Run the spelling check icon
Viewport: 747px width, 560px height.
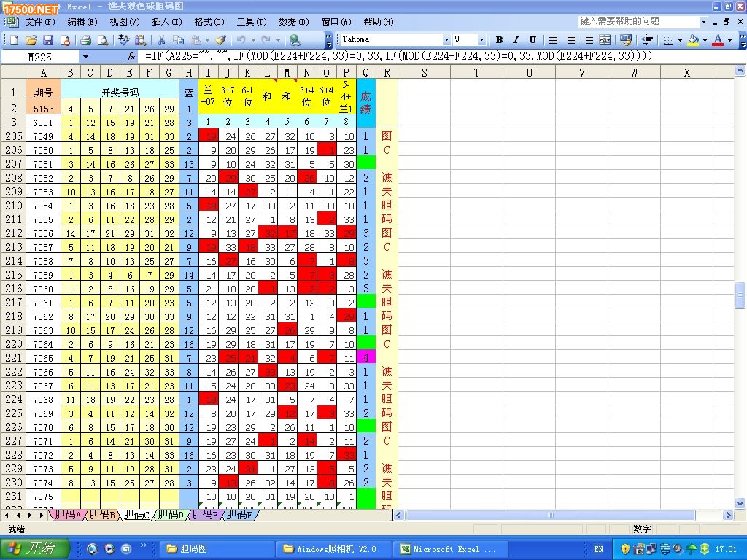[x=123, y=40]
